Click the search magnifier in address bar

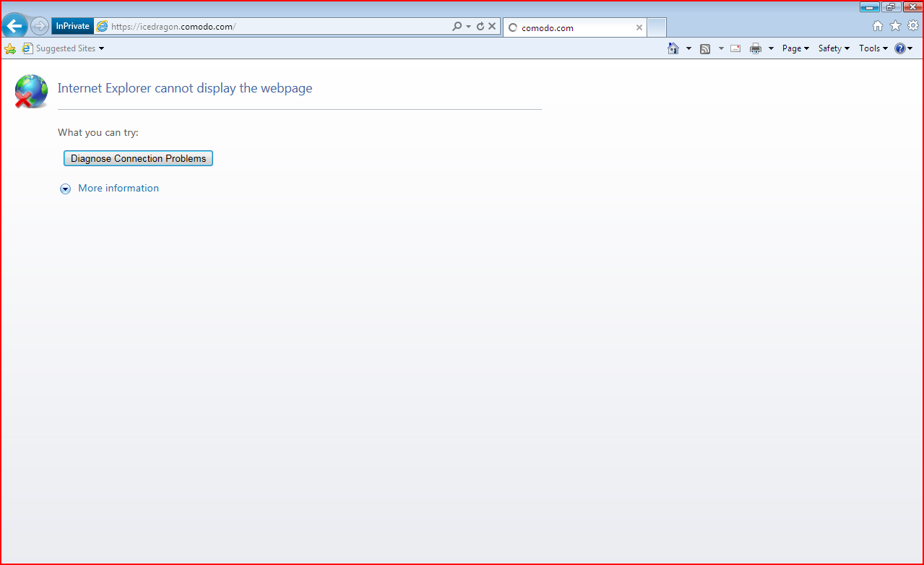click(457, 26)
